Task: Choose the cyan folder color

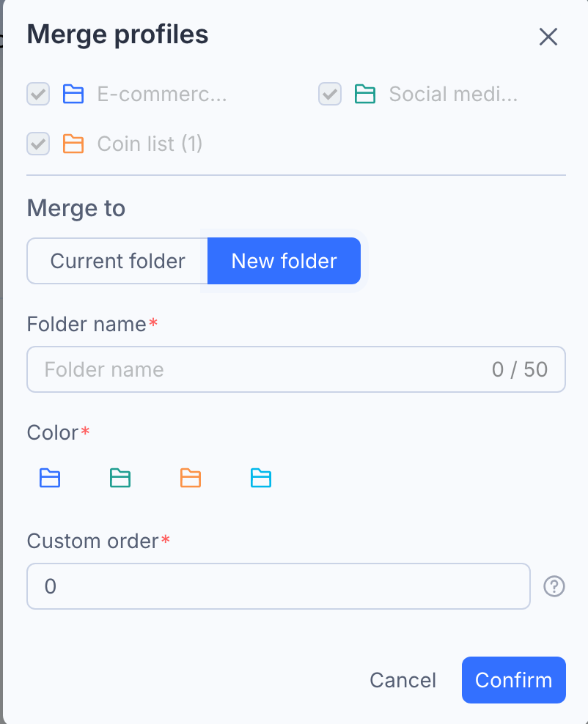Action: [261, 478]
